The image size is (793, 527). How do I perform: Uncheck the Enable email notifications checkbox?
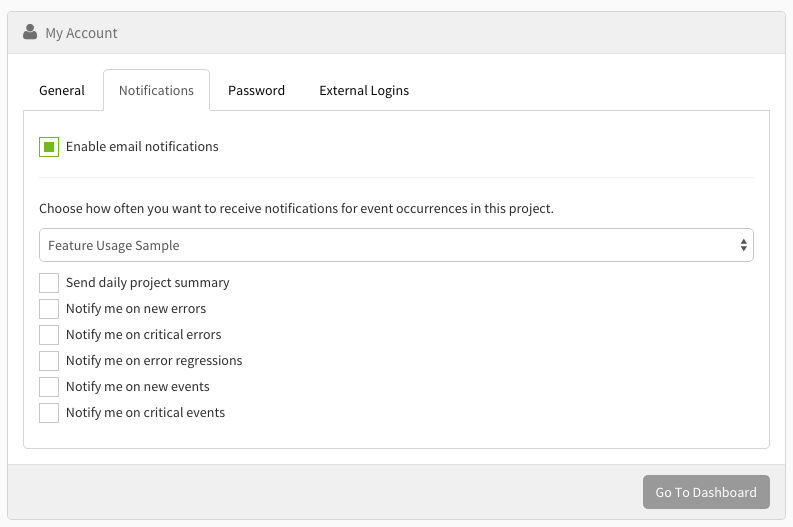[x=49, y=147]
